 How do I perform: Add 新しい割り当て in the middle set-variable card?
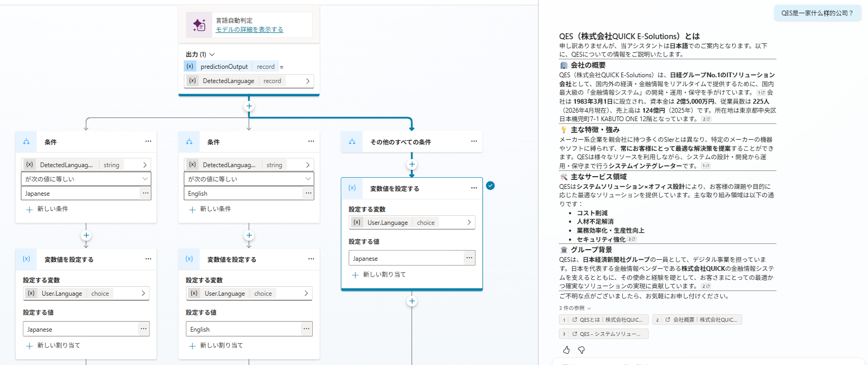216,345
